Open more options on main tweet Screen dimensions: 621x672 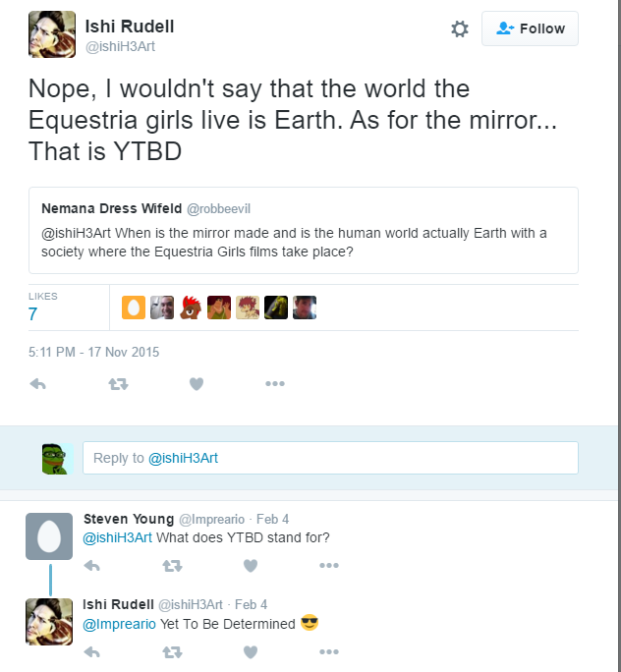tap(275, 384)
